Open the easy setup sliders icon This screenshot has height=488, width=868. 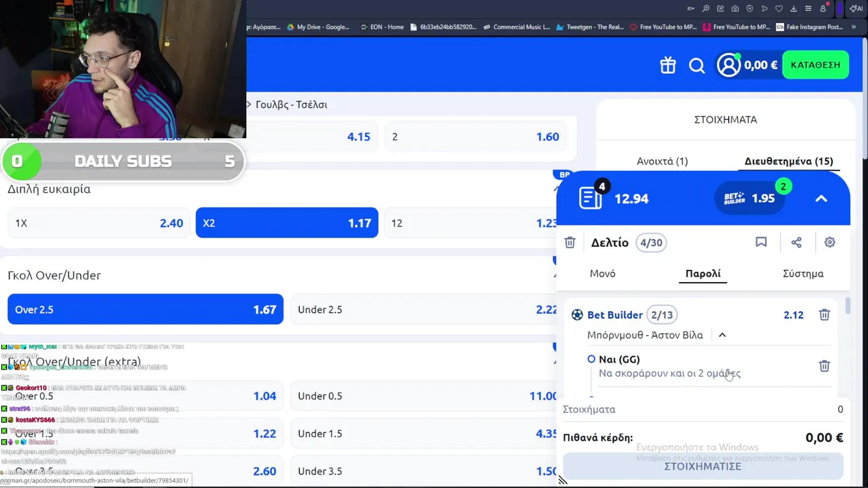(x=808, y=9)
